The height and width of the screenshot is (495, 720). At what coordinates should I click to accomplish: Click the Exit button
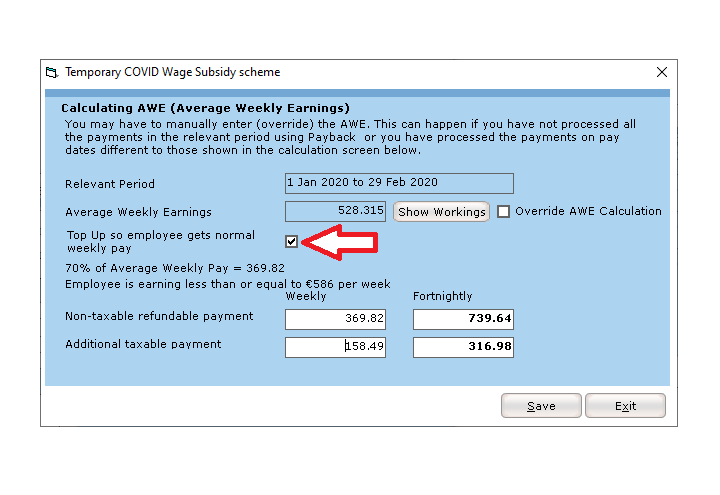click(625, 406)
